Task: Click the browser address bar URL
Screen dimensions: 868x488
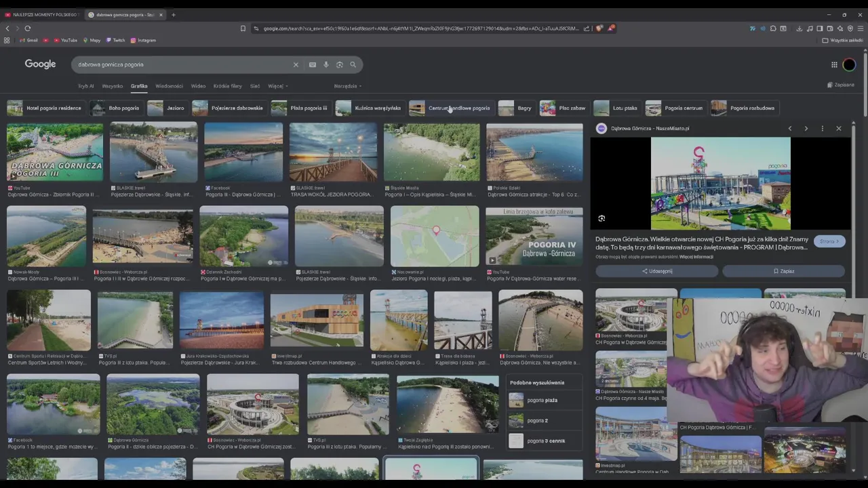Action: tap(420, 28)
